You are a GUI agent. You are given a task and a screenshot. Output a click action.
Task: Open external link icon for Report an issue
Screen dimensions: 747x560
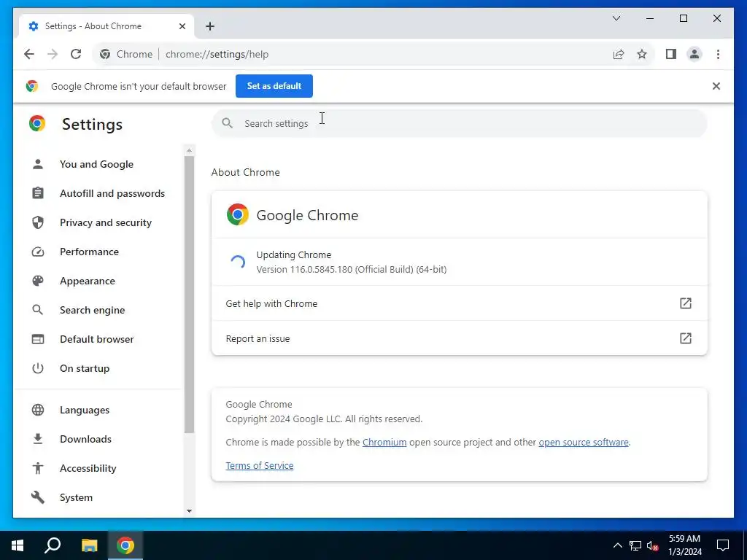685,338
